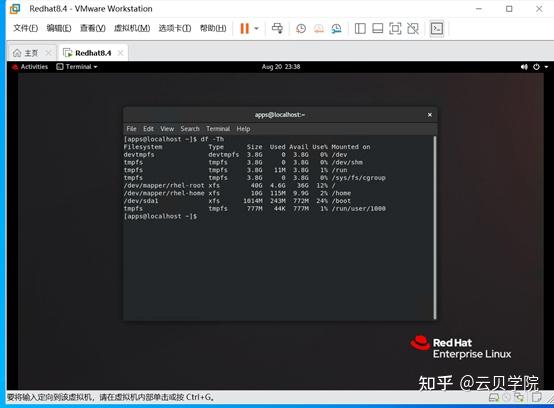Close the 主页 tab
Screen dimensions: 554x408
coord(48,53)
